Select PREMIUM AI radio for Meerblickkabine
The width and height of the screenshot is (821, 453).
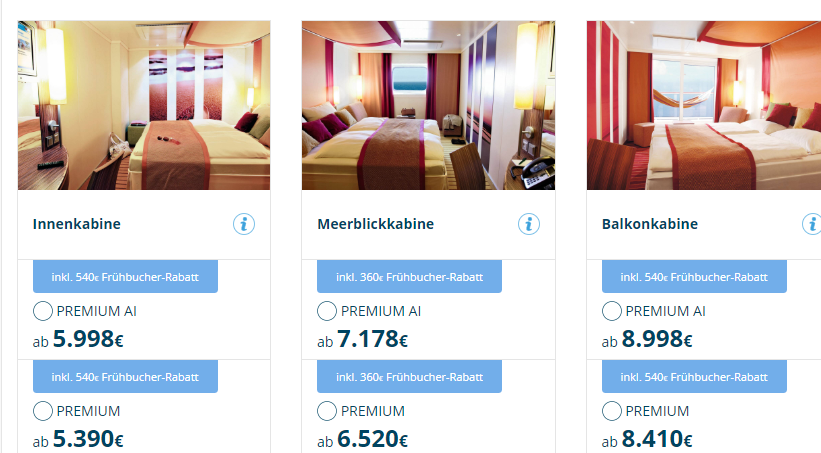point(327,311)
